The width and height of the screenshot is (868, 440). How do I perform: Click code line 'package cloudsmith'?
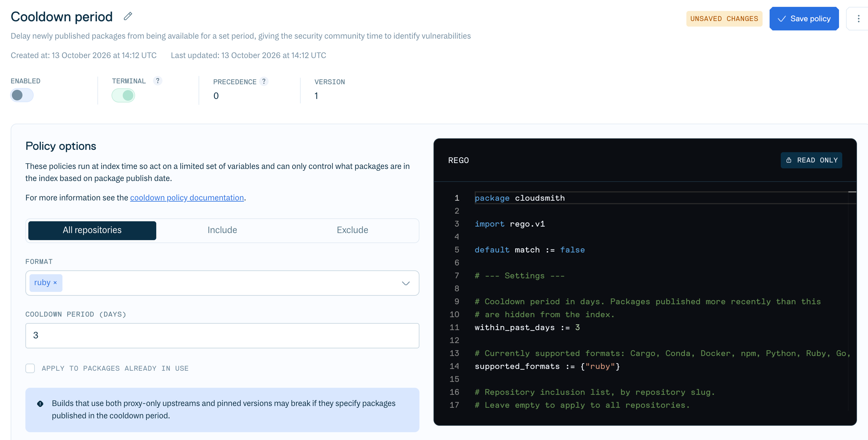pyautogui.click(x=520, y=198)
